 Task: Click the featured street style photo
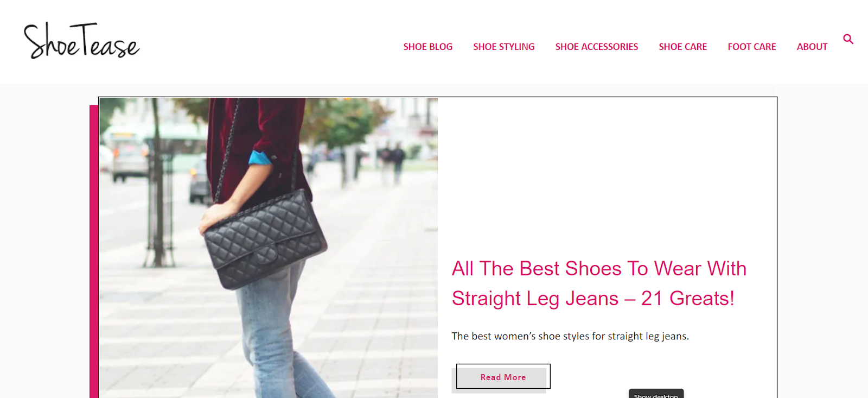point(269,248)
